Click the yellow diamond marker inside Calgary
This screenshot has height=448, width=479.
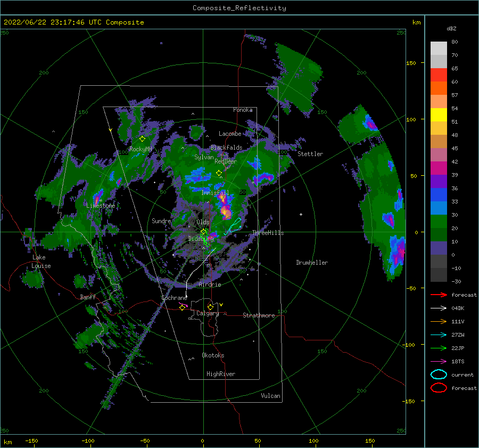coord(210,307)
